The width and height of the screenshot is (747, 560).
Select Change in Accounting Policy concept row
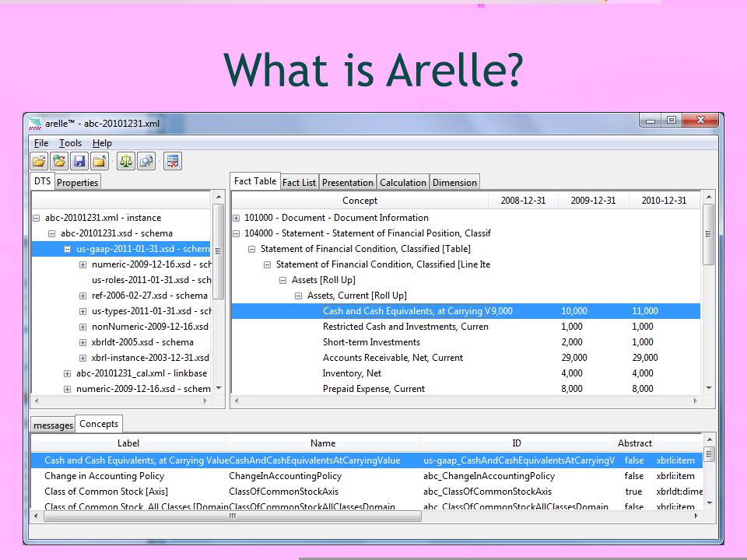click(366, 476)
